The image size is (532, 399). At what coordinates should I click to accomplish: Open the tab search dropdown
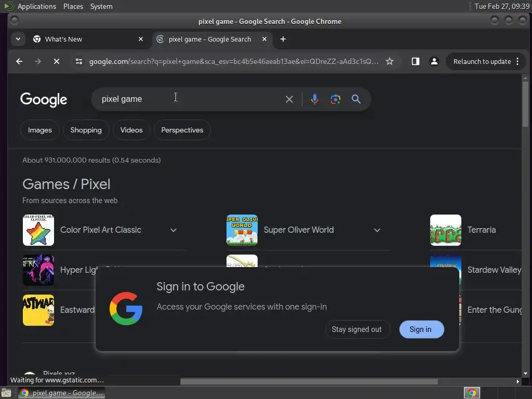coord(18,39)
